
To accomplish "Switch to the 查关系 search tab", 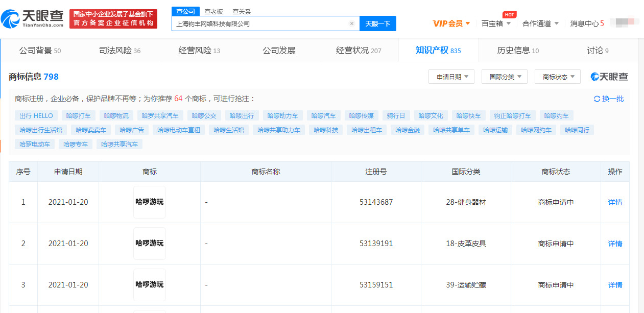I will coord(242,11).
